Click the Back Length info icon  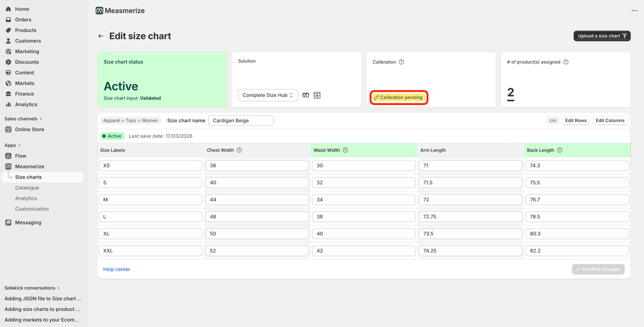(560, 150)
